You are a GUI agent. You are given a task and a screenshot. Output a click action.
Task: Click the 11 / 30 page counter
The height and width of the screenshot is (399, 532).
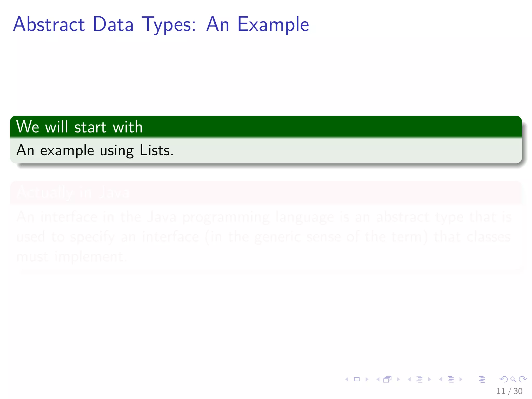[509, 391]
